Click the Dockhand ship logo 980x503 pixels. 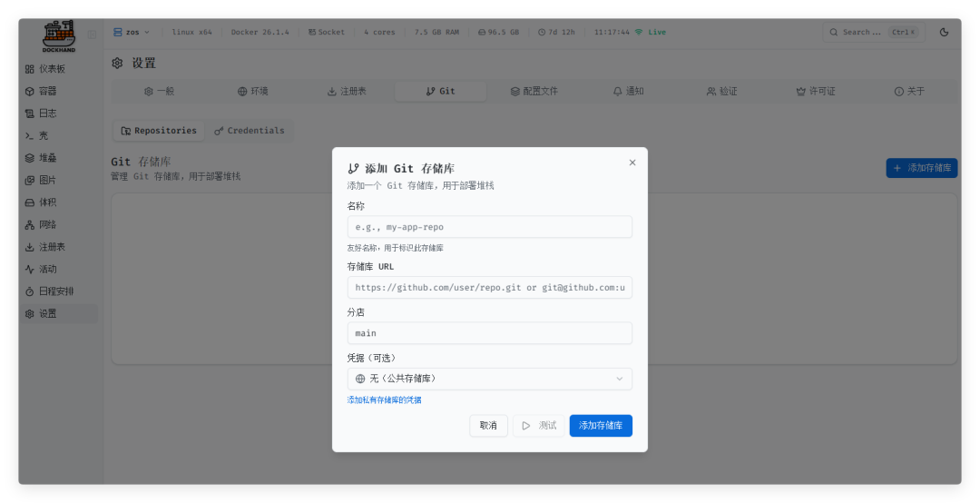pos(59,35)
